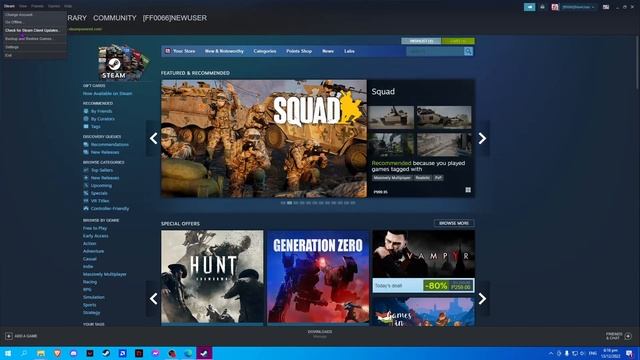This screenshot has width=640, height=360.
Task: Click the Massively Multiplayer tag on Squad
Action: 392,178
